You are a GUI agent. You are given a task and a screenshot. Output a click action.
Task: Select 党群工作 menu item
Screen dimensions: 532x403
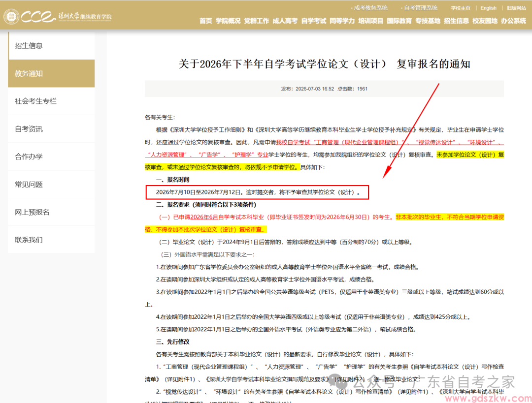(257, 21)
